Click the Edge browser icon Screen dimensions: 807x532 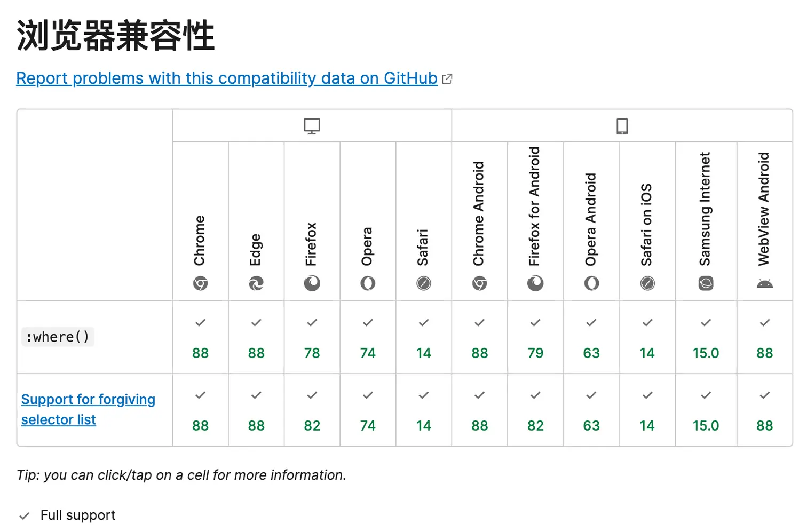256,283
